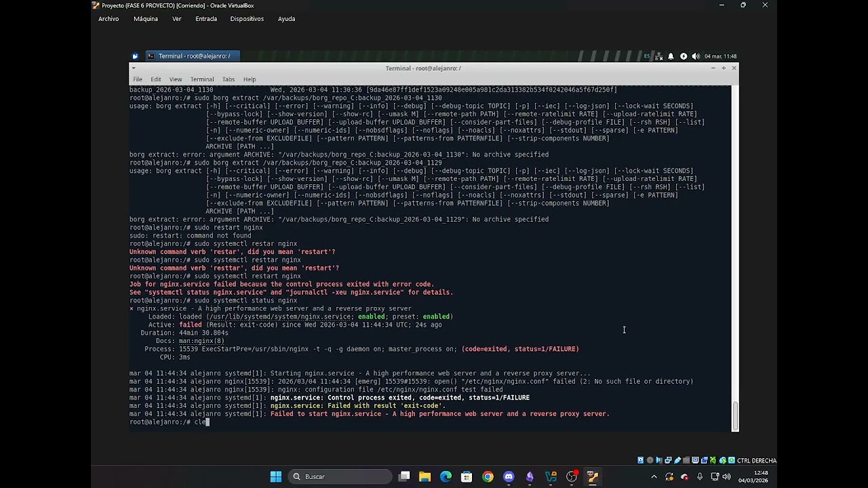Click 'Failed to start nginx.service' message
The height and width of the screenshot is (488, 868).
[439, 414]
